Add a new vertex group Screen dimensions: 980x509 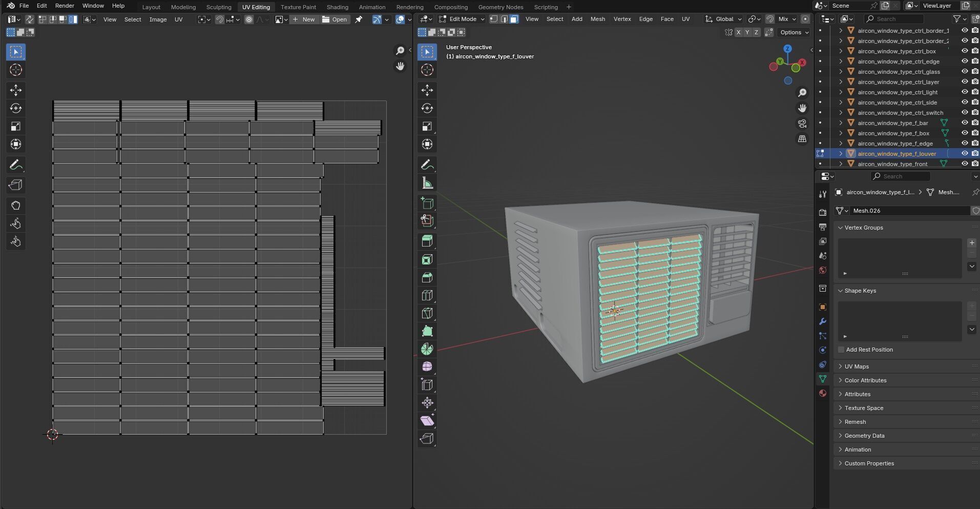click(x=972, y=243)
